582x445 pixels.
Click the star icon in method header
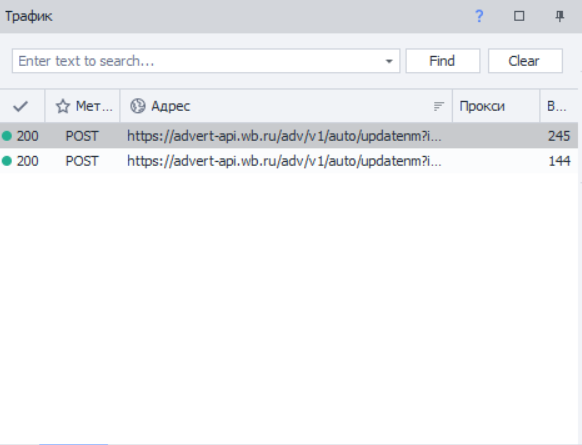click(63, 107)
